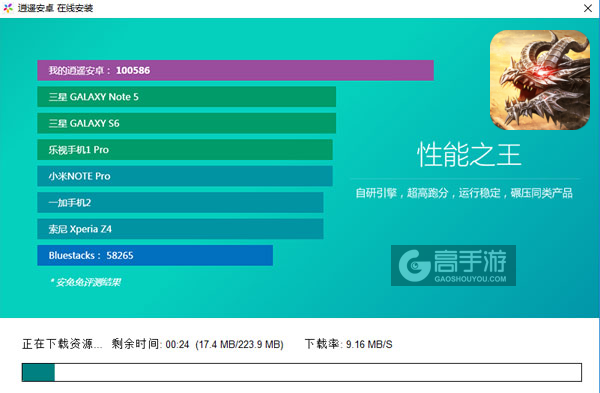Select the 乐视手机1 Pro bar
The width and height of the screenshot is (600, 393).
(185, 150)
